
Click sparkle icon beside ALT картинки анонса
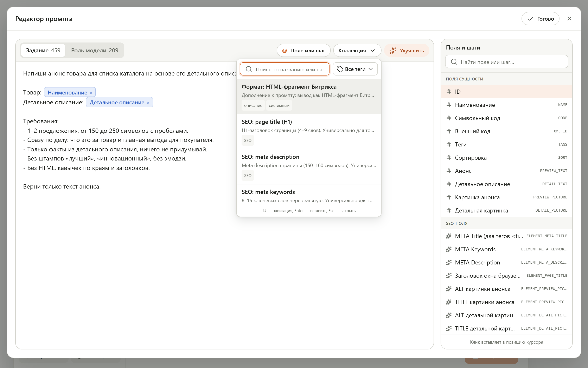click(449, 289)
